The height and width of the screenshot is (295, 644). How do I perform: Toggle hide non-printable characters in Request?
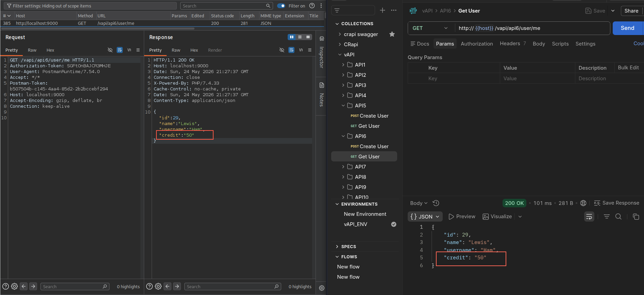(110, 50)
